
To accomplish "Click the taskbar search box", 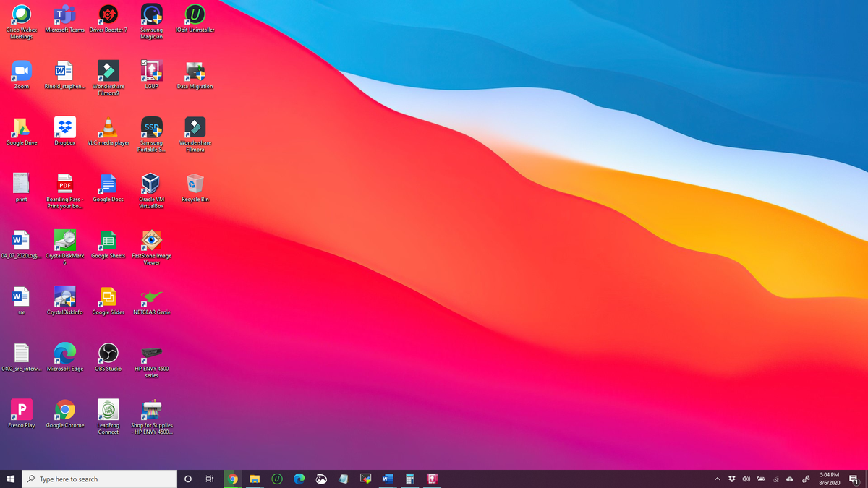I will (x=100, y=479).
